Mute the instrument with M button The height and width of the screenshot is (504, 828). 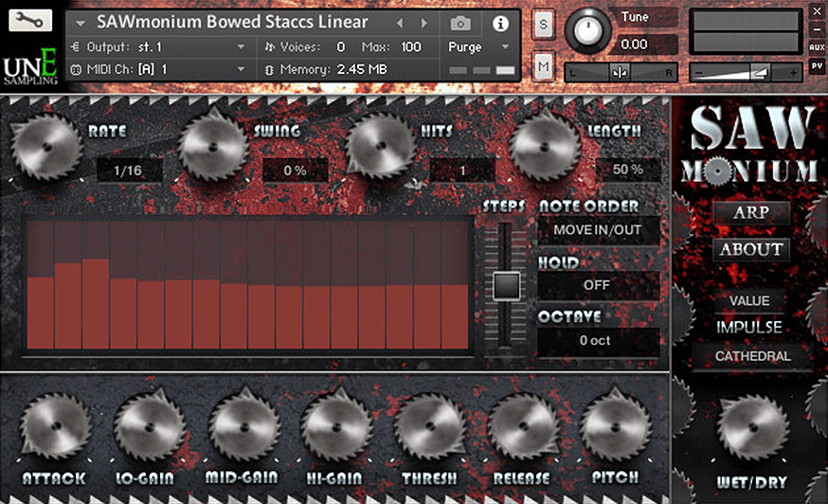(x=544, y=66)
